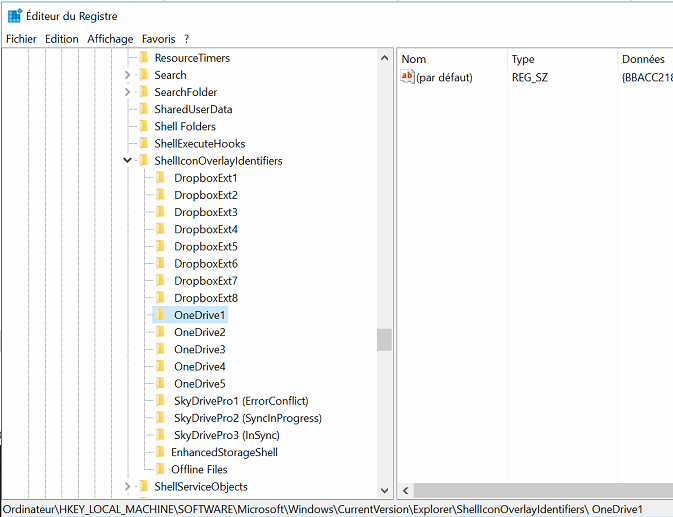Click the {BBACC218 data value cell
The image size is (673, 517).
[x=647, y=78]
